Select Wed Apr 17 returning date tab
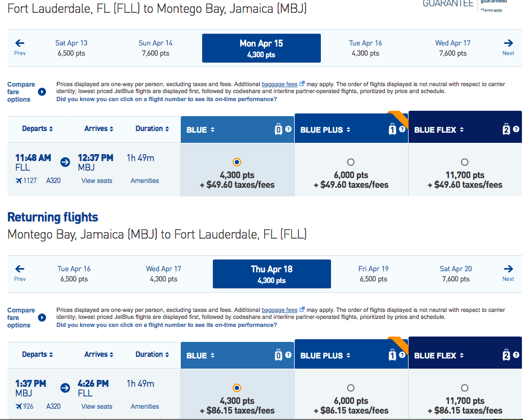This screenshot has height=420, width=523. coord(164,273)
